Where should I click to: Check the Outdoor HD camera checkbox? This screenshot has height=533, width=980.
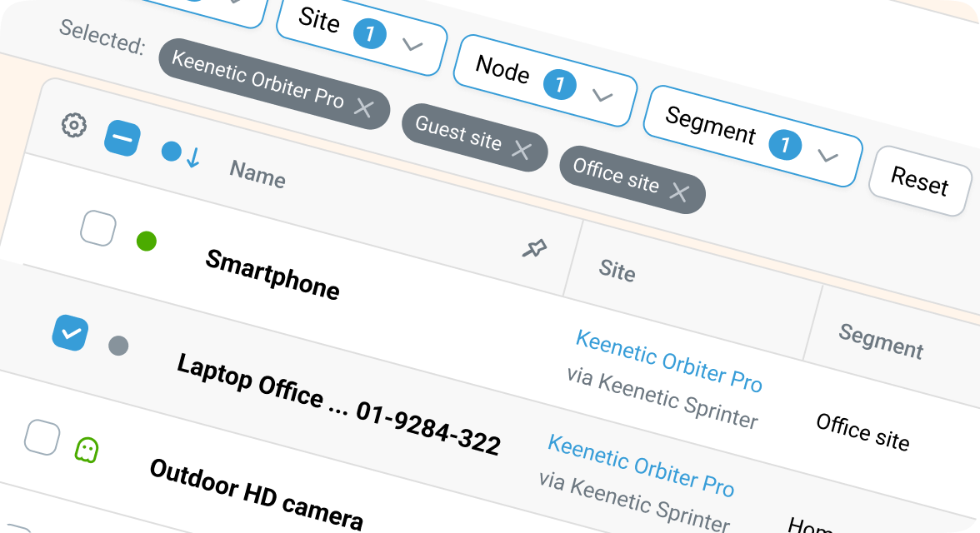(42, 437)
